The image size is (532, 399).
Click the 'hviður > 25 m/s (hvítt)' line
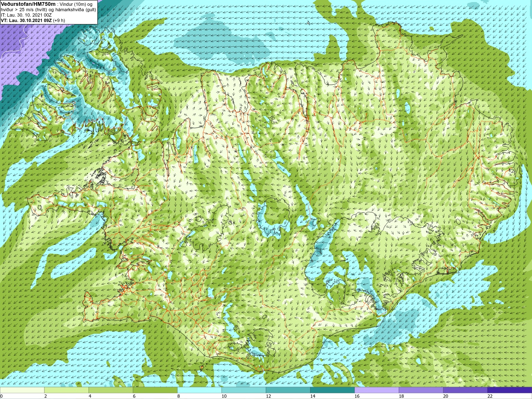click(24, 10)
